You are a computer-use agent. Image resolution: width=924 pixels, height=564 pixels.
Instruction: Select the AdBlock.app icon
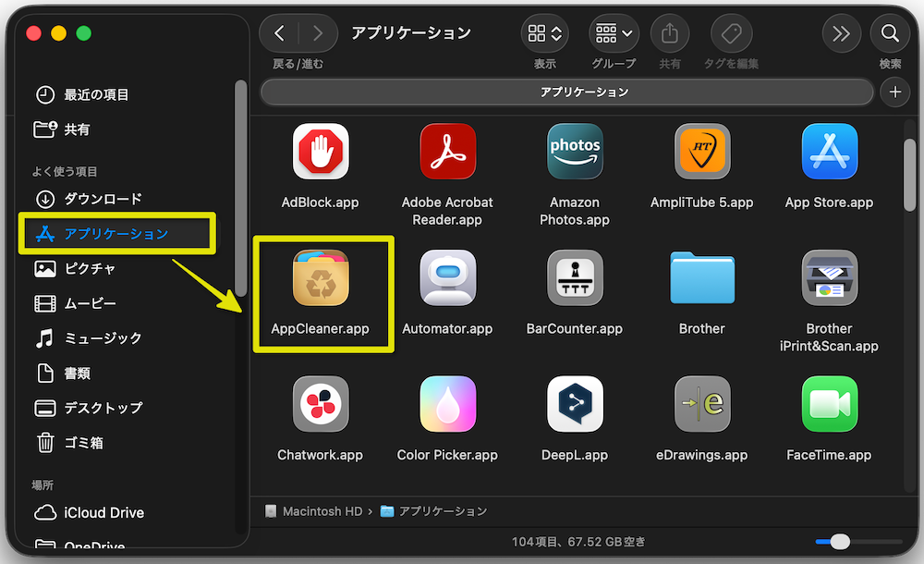point(321,152)
